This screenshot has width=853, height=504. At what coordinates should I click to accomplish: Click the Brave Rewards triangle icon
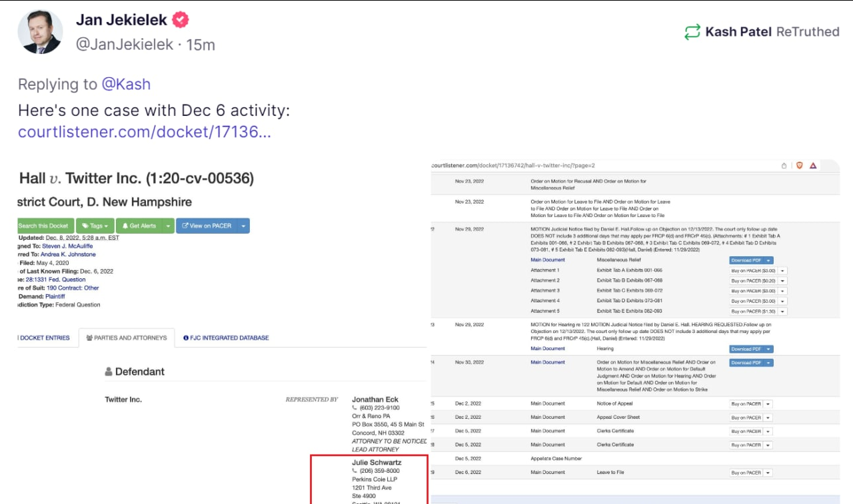pos(813,166)
